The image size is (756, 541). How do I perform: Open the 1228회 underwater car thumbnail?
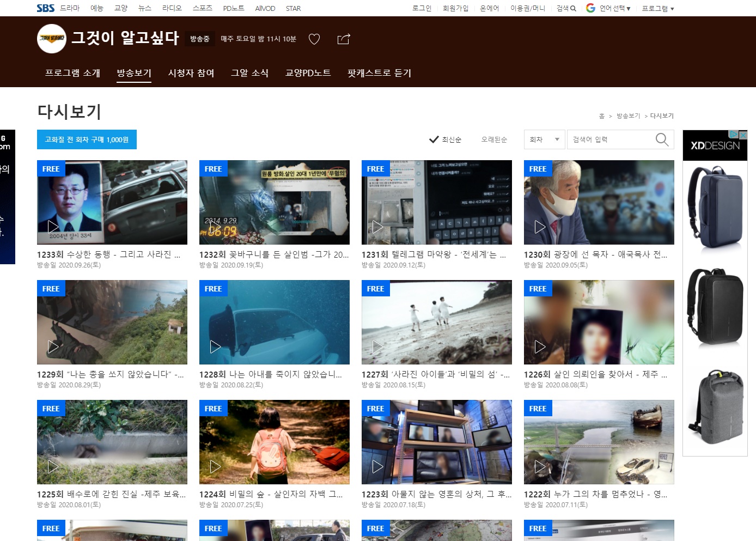[x=275, y=322]
